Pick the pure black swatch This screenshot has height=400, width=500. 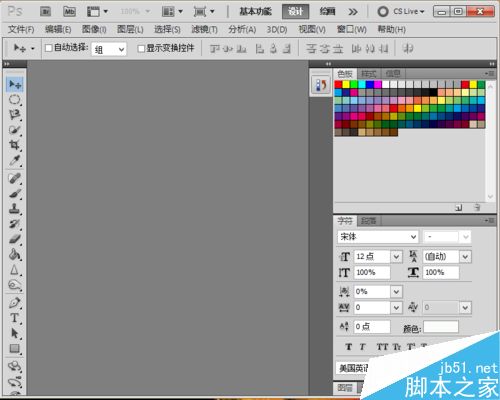pos(433,92)
